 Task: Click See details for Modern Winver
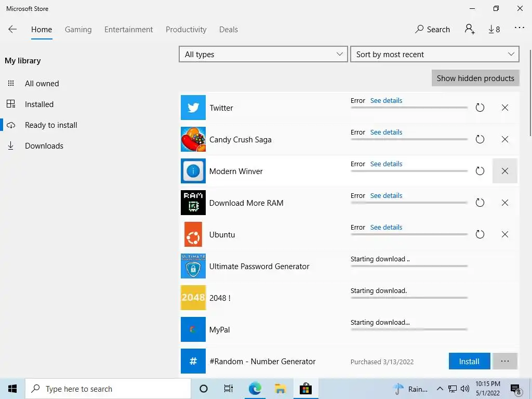point(386,164)
